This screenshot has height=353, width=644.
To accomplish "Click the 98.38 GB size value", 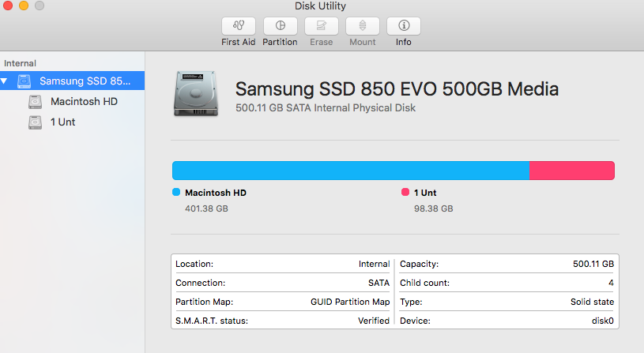I will pos(433,208).
